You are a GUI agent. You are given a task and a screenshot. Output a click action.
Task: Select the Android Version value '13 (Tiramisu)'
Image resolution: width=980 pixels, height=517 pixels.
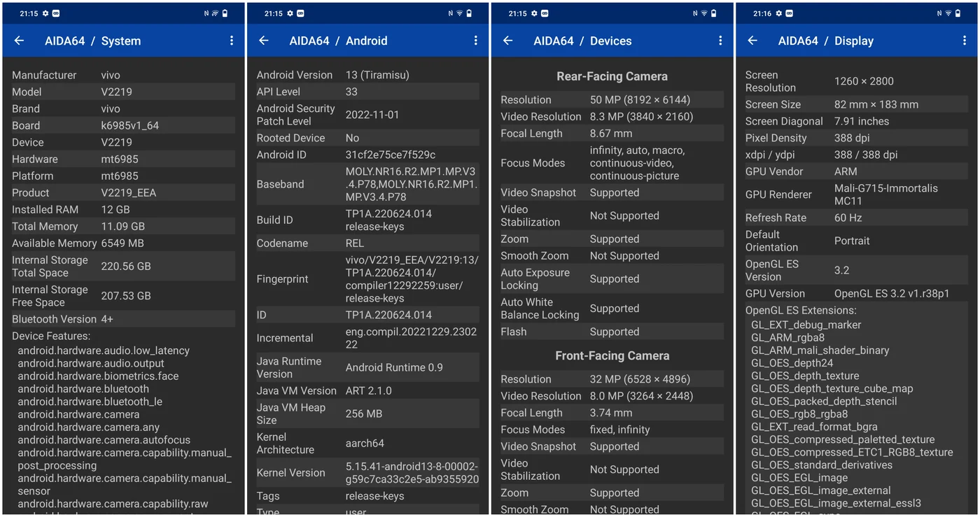coord(377,75)
